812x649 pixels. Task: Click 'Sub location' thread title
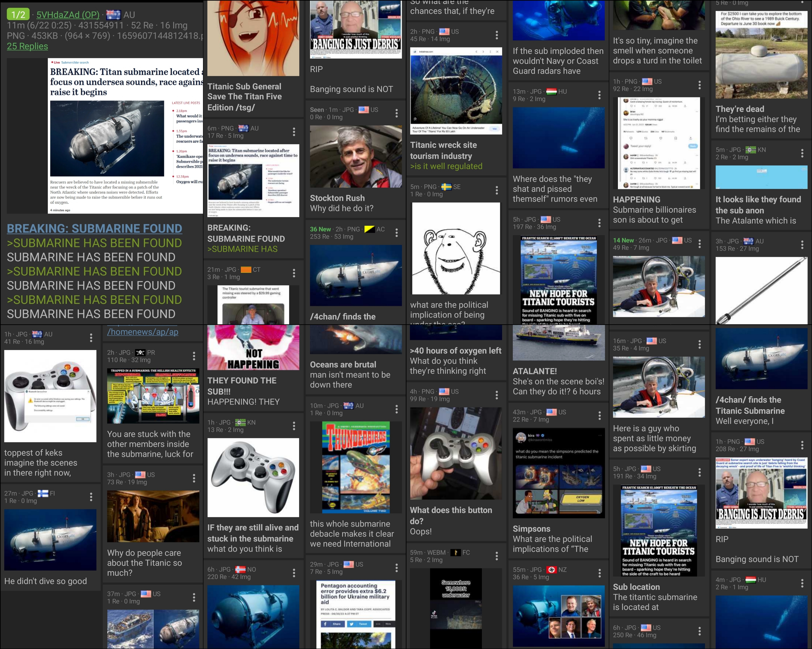(x=636, y=587)
